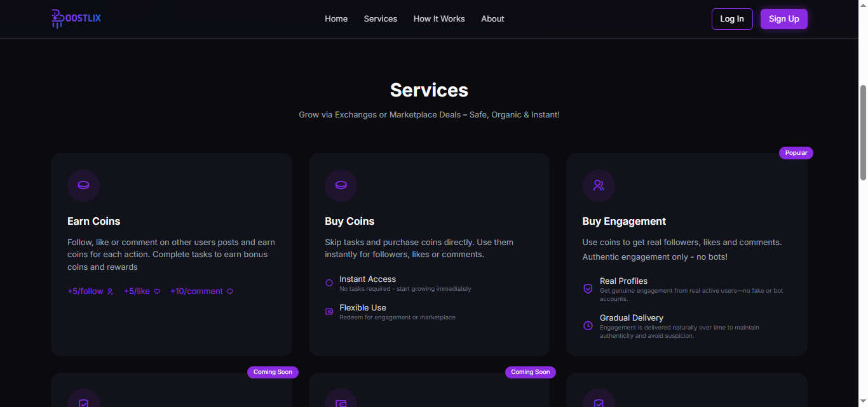Viewport: 868px width, 407px height.
Task: Click the Buy Coins card coin icon
Action: [x=341, y=185]
